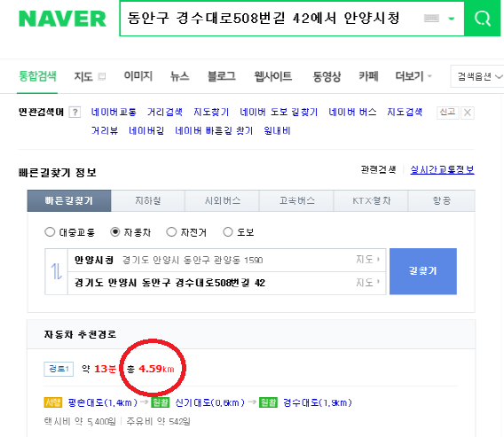Screen dimensions: 504x437
Task: Expand the search box autocomplete dropdown arrow
Action: point(452,19)
